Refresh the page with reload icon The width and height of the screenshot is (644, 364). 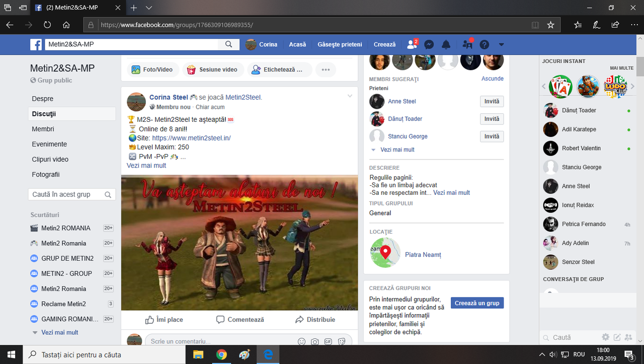point(47,25)
